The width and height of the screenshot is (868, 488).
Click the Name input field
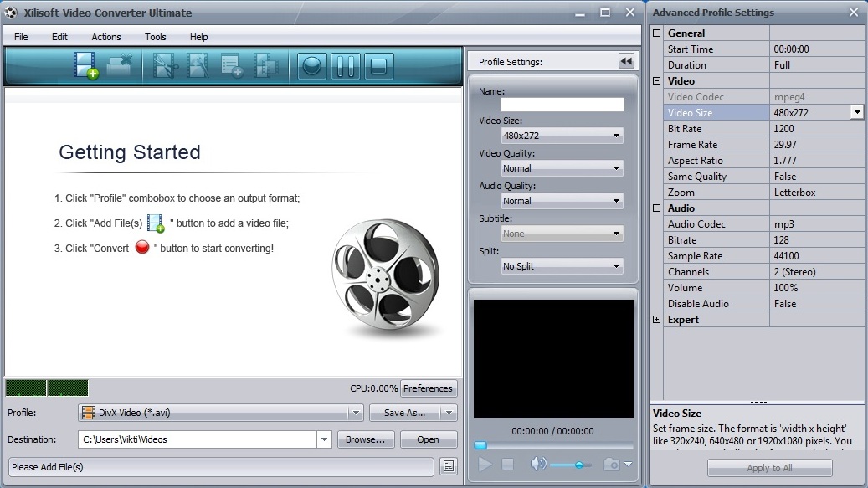coord(562,105)
